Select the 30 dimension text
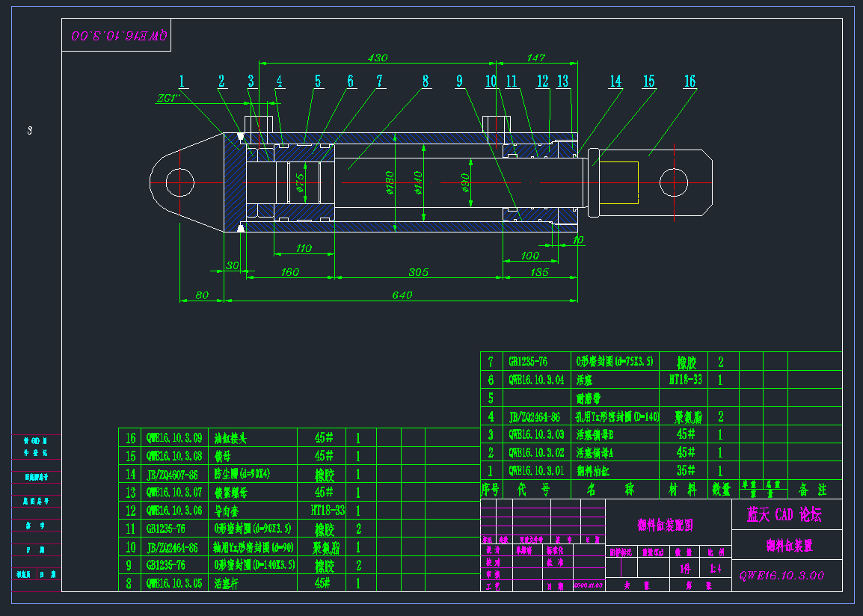This screenshot has width=863, height=616. pyautogui.click(x=233, y=265)
